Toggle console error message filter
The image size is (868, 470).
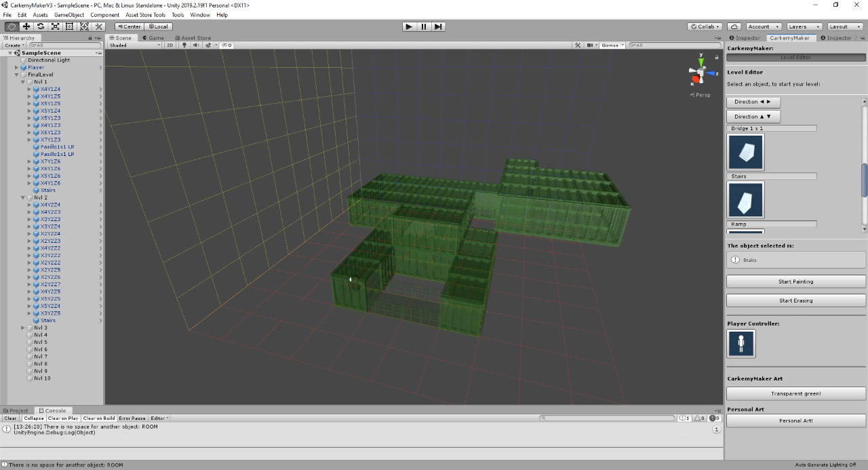[715, 418]
